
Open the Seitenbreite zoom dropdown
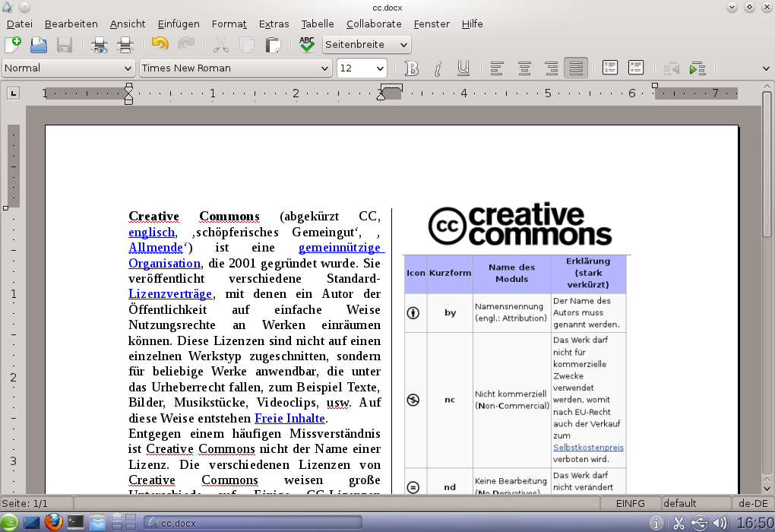tap(366, 45)
